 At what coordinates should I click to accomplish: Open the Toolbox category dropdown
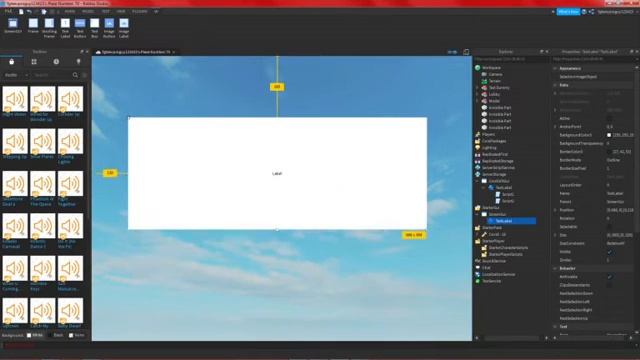point(16,75)
